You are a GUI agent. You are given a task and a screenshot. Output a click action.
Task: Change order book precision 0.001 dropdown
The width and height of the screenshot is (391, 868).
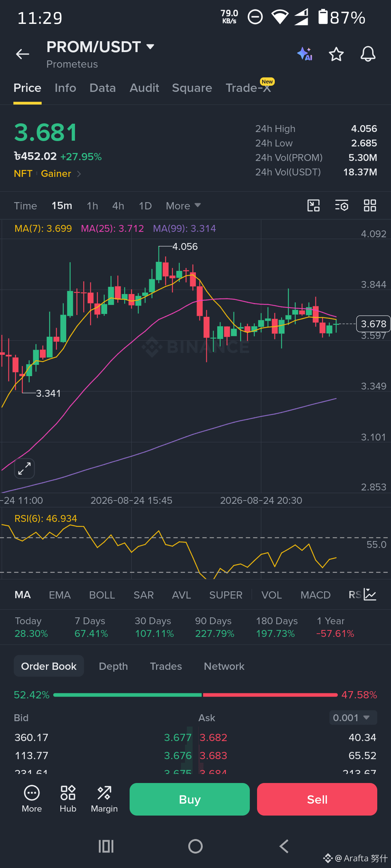(x=353, y=718)
